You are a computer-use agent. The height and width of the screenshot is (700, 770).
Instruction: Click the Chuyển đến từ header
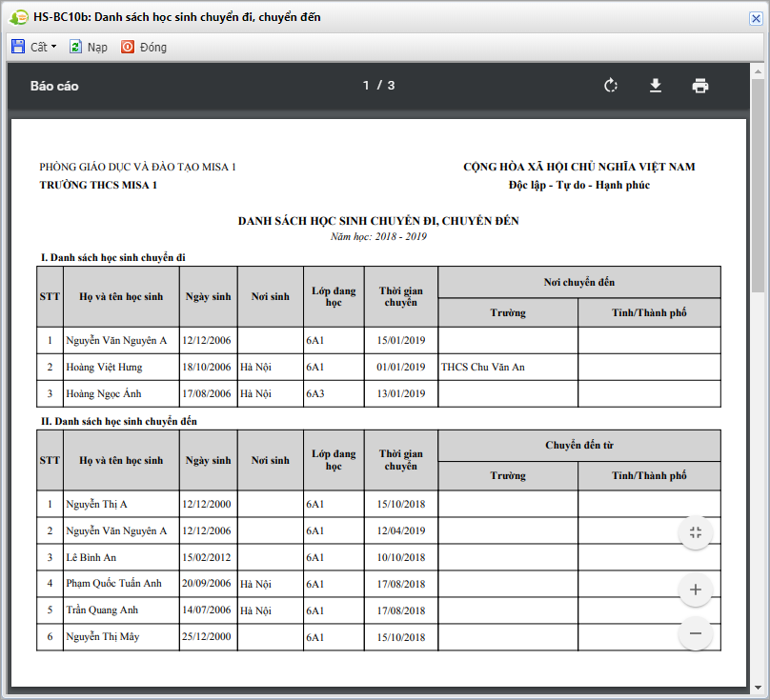(579, 445)
